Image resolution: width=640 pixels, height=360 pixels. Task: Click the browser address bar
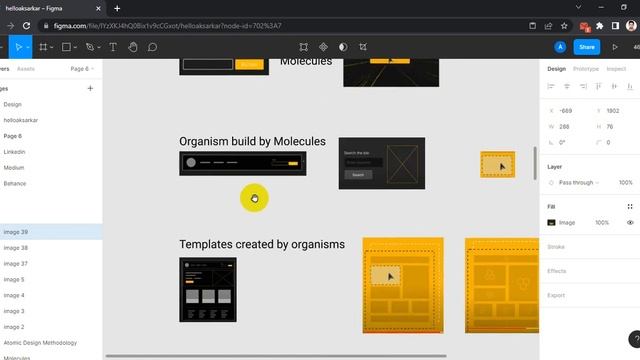(282, 26)
